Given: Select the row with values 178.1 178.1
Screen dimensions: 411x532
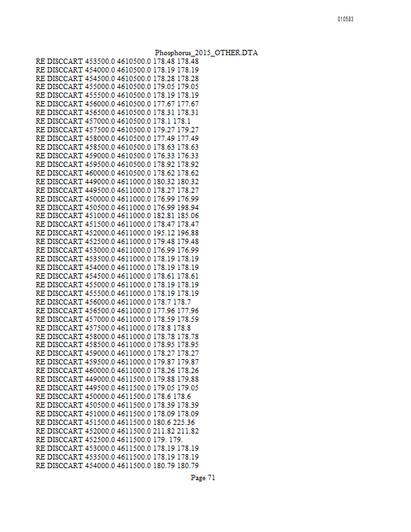Looking at the screenshot, I should point(113,121).
